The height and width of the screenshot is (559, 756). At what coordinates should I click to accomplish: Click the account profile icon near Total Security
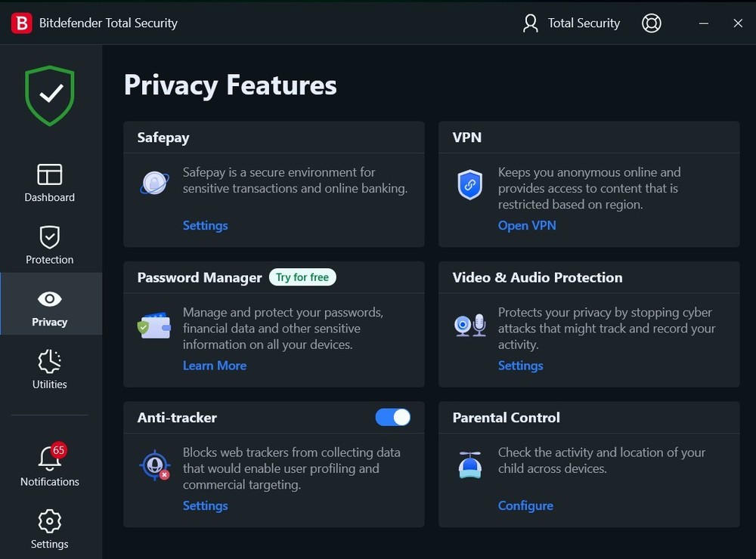529,23
